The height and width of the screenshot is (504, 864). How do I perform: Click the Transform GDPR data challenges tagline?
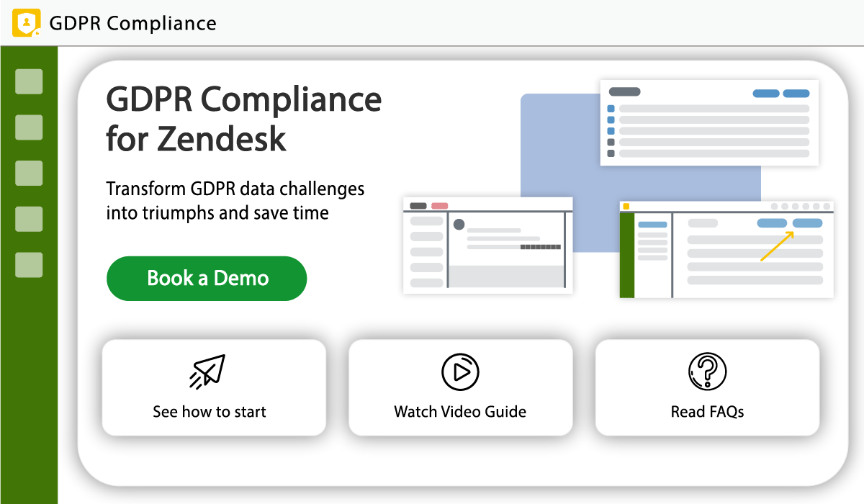235,201
